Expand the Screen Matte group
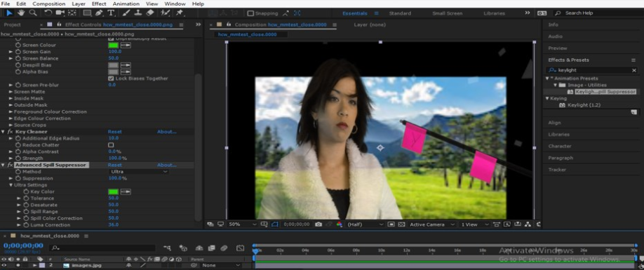Image resolution: width=644 pixels, height=270 pixels. [x=11, y=92]
